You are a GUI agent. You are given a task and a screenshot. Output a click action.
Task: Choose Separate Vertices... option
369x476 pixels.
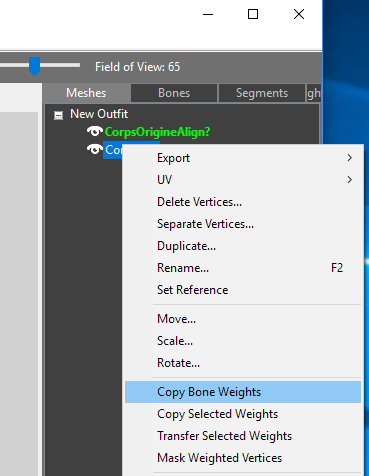coord(243,224)
